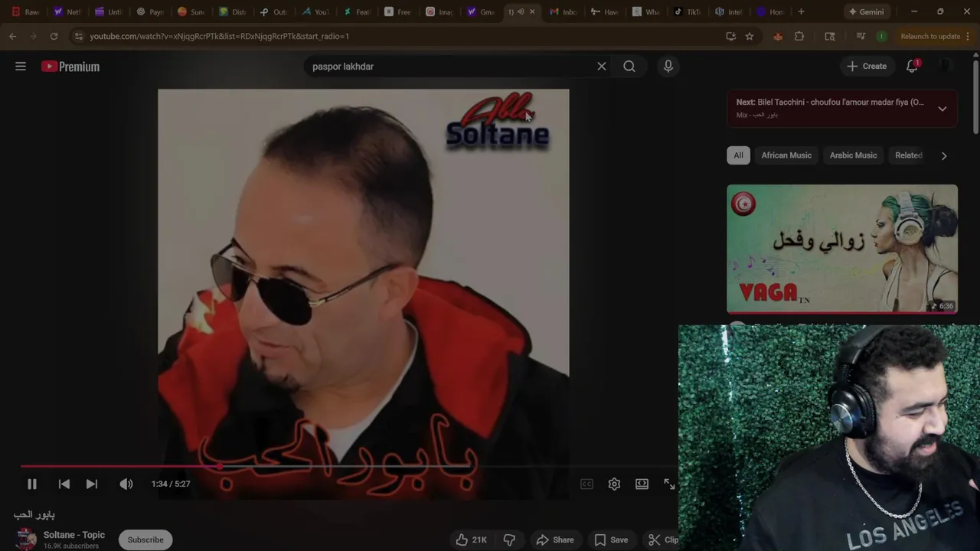Click the page scrollbar
The width and height of the screenshot is (980, 551).
975,96
